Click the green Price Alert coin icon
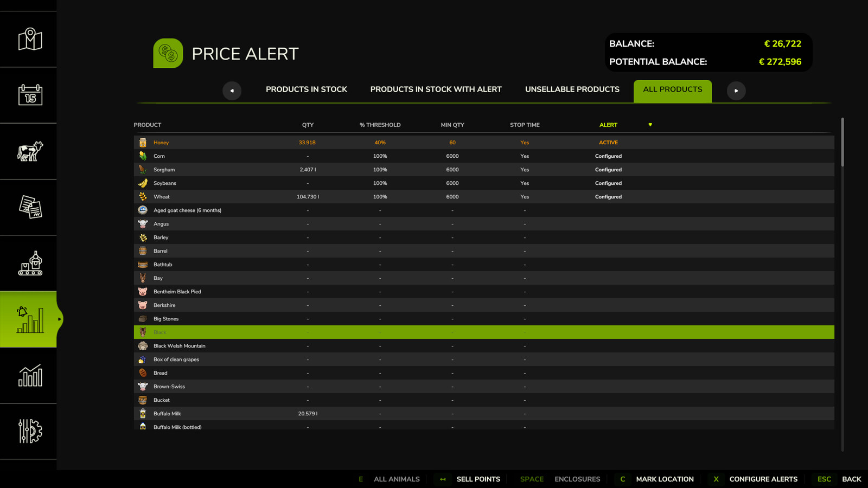868x488 pixels. [168, 53]
